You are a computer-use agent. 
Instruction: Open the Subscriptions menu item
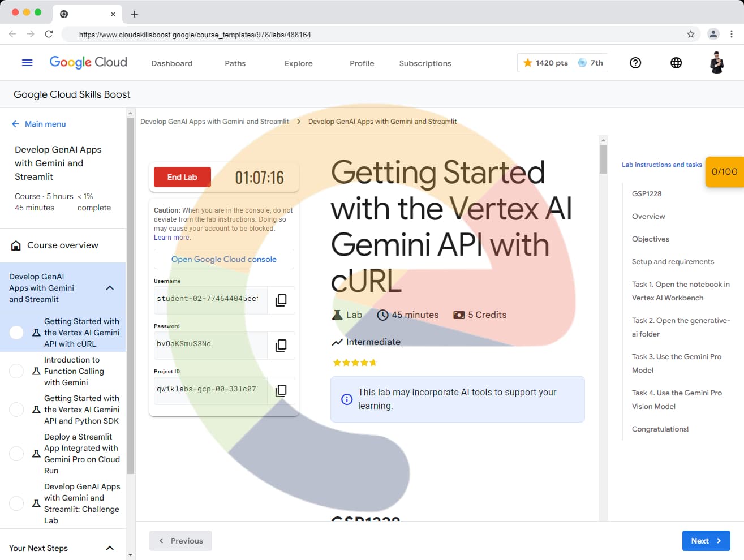[x=425, y=63]
